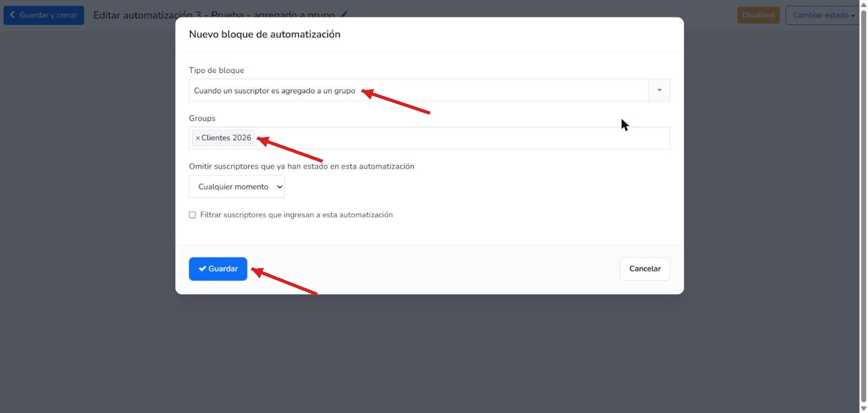This screenshot has height=413, width=868.
Task: Open the 'Cualquier momento' dropdown
Action: click(237, 187)
